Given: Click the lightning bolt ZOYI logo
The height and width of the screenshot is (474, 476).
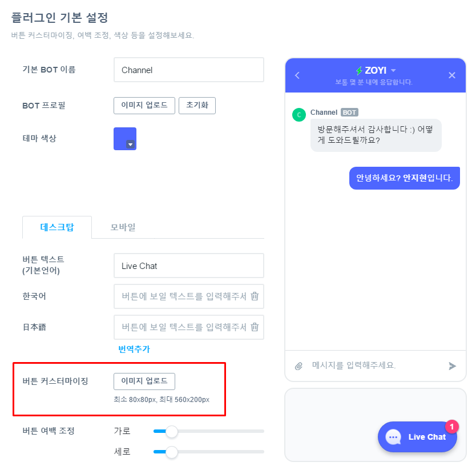Looking at the screenshot, I should 359,71.
